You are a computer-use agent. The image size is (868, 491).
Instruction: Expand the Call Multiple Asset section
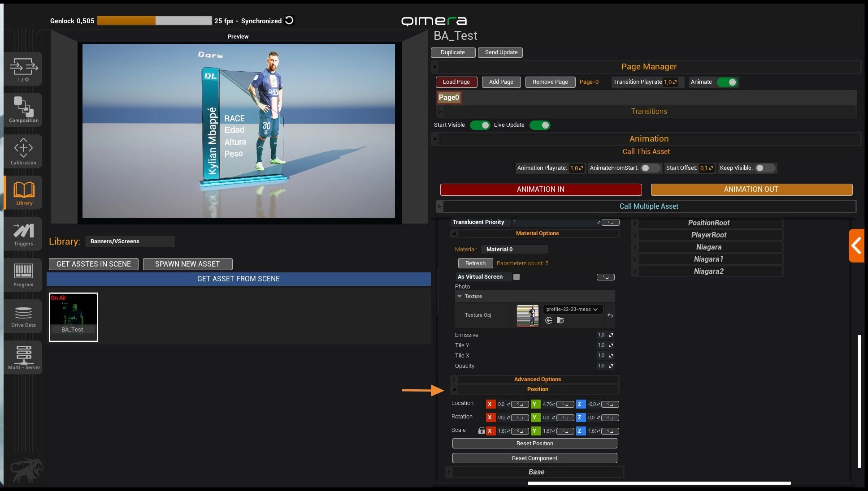point(648,206)
